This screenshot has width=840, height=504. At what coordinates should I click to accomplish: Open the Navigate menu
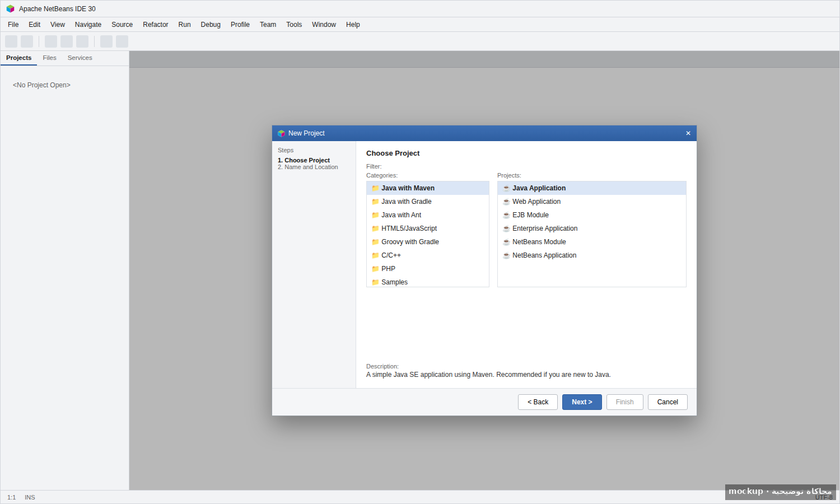tap(88, 25)
